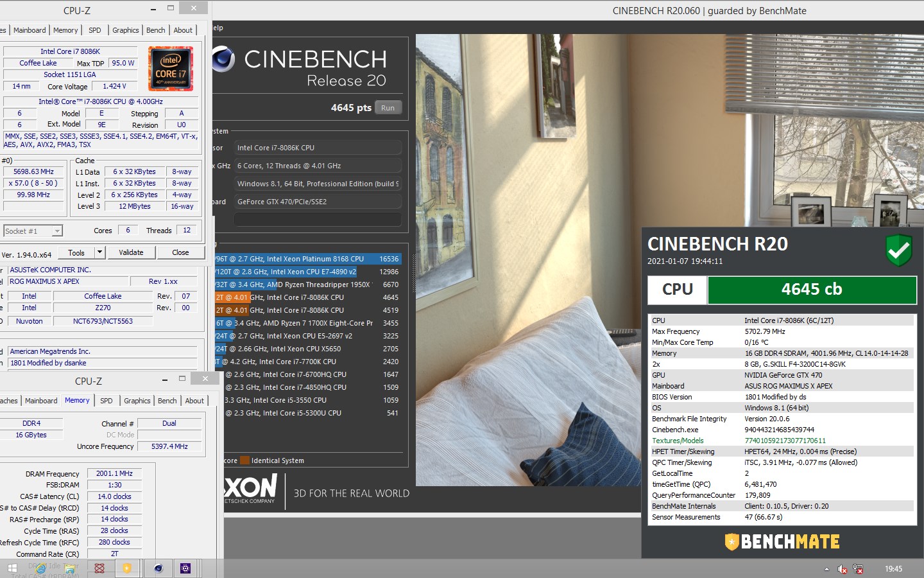Select the Xeon E7-4890 v2 ranking row
This screenshot has width=924, height=578.
point(309,272)
